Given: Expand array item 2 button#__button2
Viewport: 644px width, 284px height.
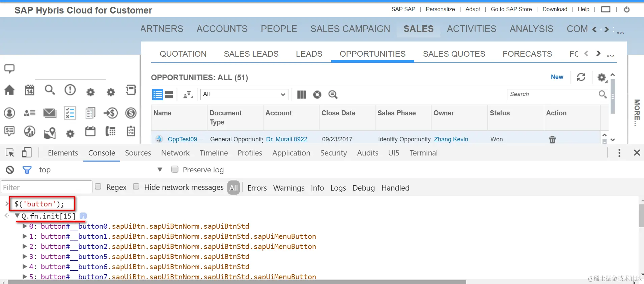Looking at the screenshot, I should (25, 247).
